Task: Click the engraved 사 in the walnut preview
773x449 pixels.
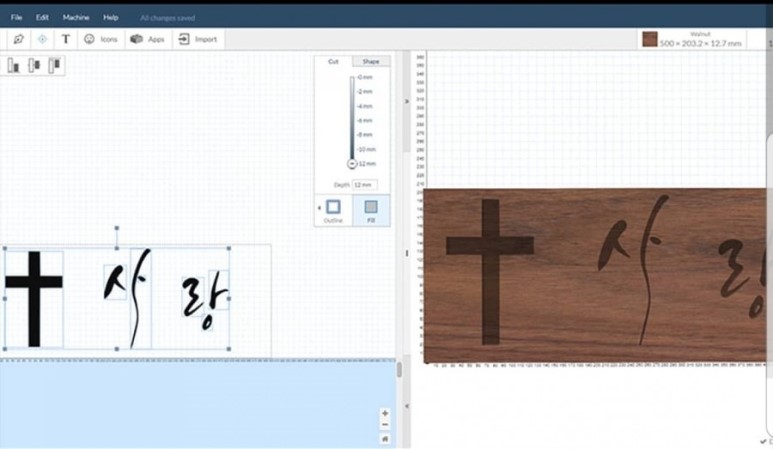Action: (632, 270)
